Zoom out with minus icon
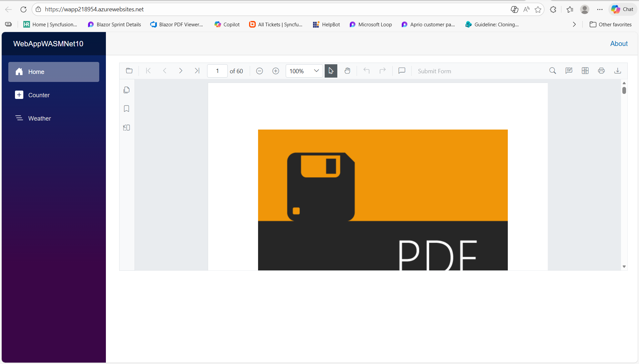Viewport: 639px width, 364px height. (259, 71)
